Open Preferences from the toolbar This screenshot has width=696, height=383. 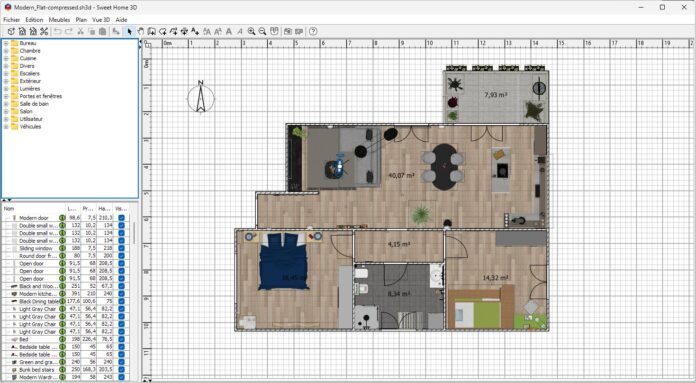point(44,31)
